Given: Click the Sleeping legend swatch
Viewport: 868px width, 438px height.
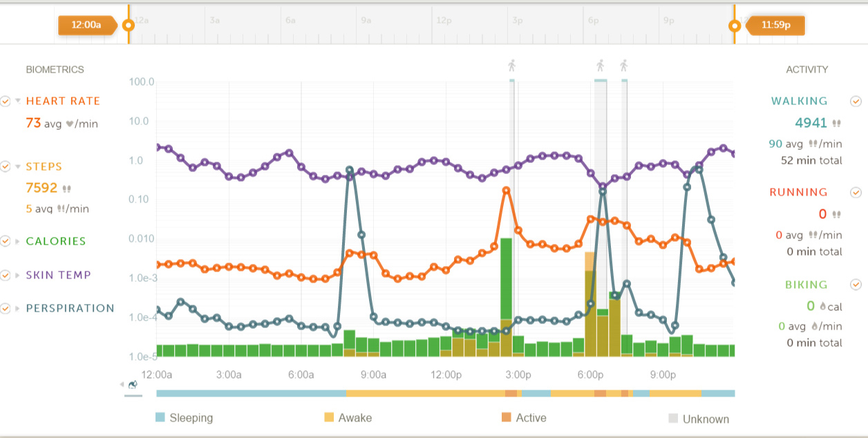Looking at the screenshot, I should 160,417.
